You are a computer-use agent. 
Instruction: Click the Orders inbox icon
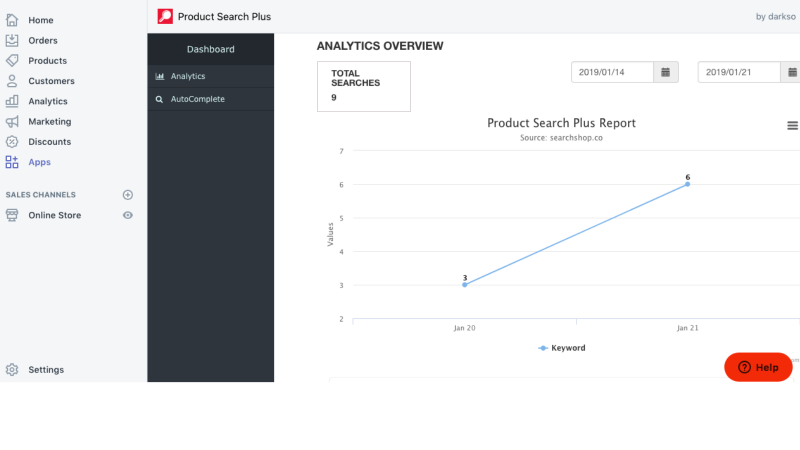(12, 40)
